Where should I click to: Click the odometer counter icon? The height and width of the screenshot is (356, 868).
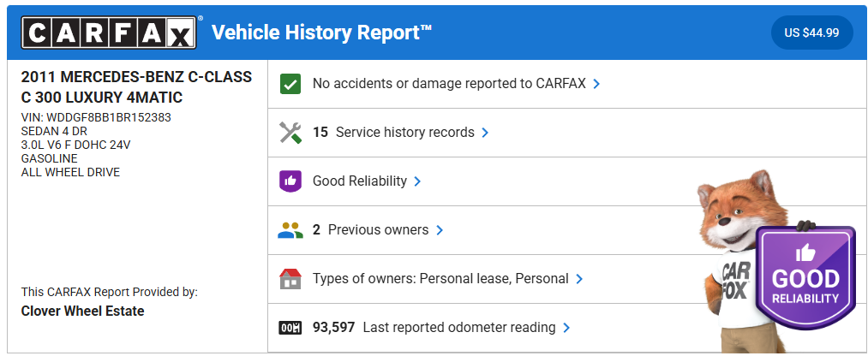click(x=290, y=328)
